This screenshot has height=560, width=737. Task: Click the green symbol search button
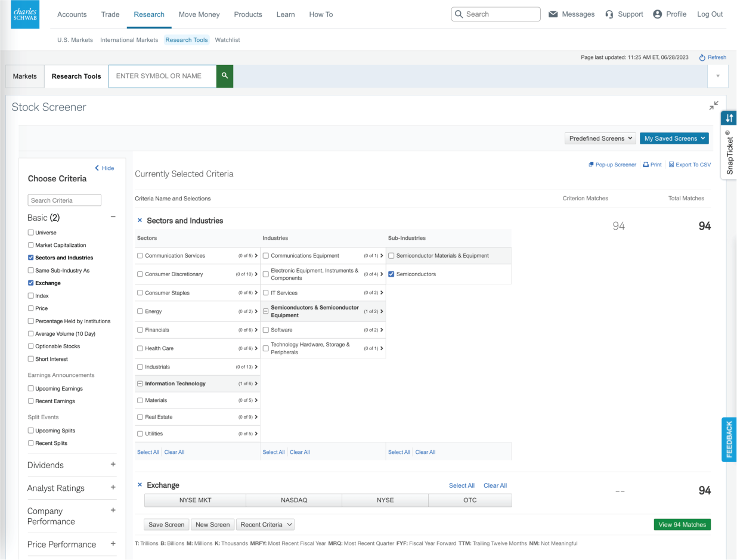click(225, 76)
